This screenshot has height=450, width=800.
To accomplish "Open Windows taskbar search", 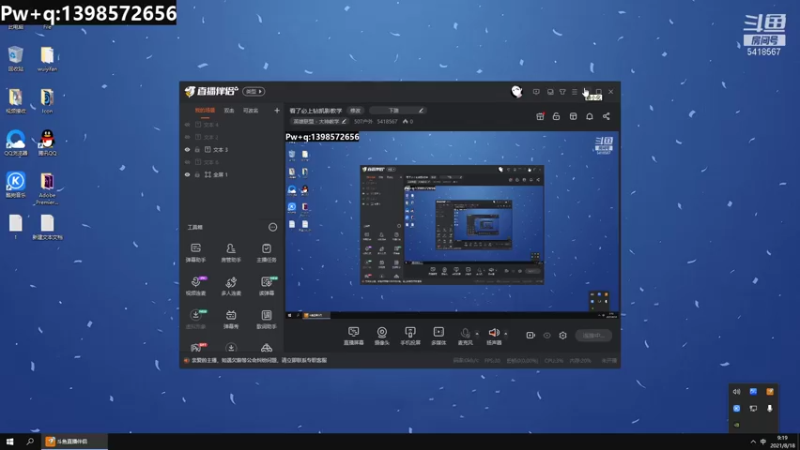I will pyautogui.click(x=30, y=441).
